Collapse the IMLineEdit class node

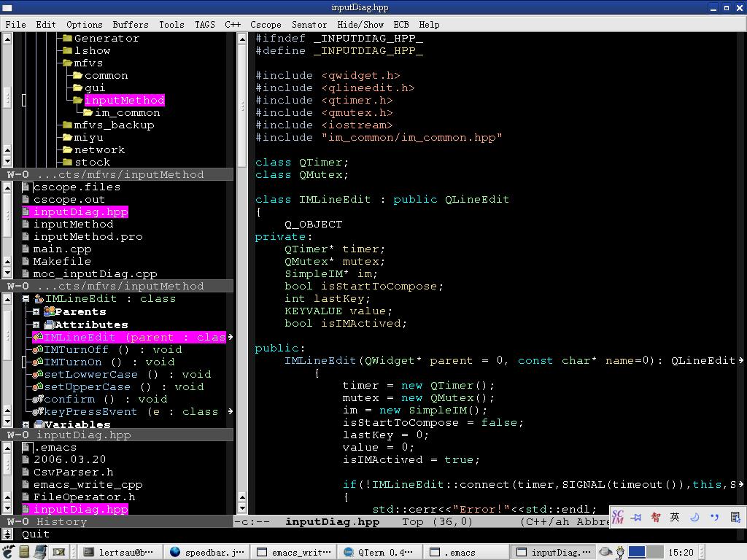(x=26, y=299)
